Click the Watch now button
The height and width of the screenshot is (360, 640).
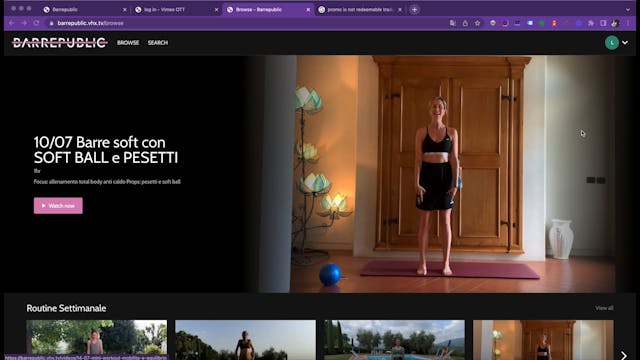(58, 206)
